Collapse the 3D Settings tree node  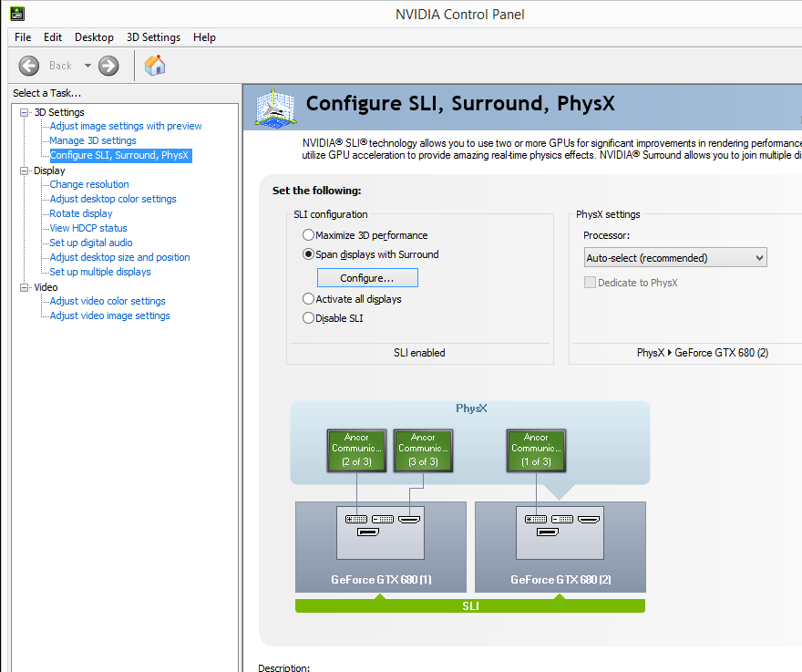(24, 112)
